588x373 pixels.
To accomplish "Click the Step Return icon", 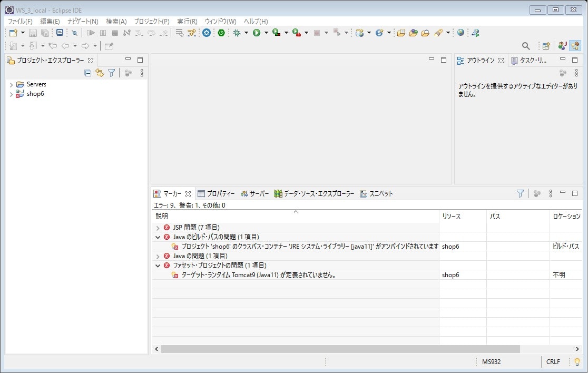I will click(x=163, y=33).
